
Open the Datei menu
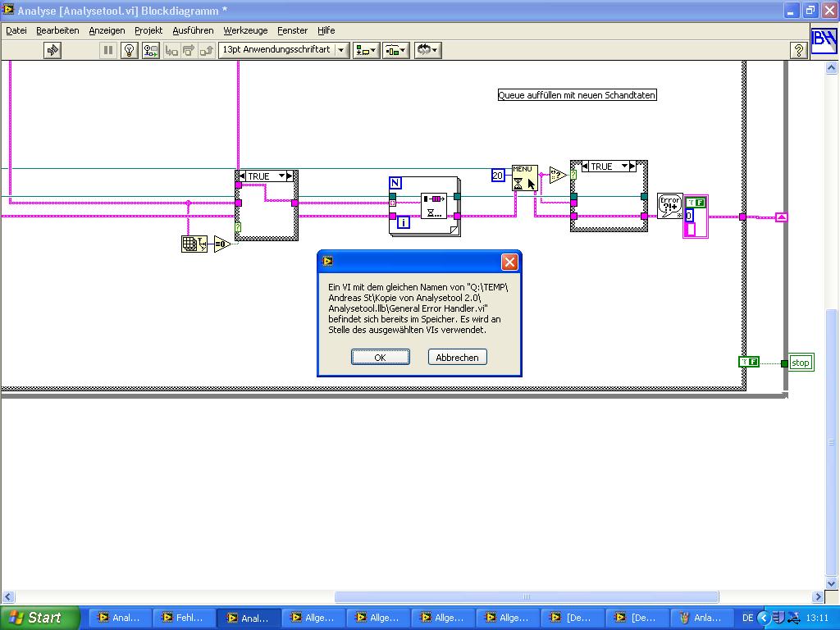coord(16,30)
